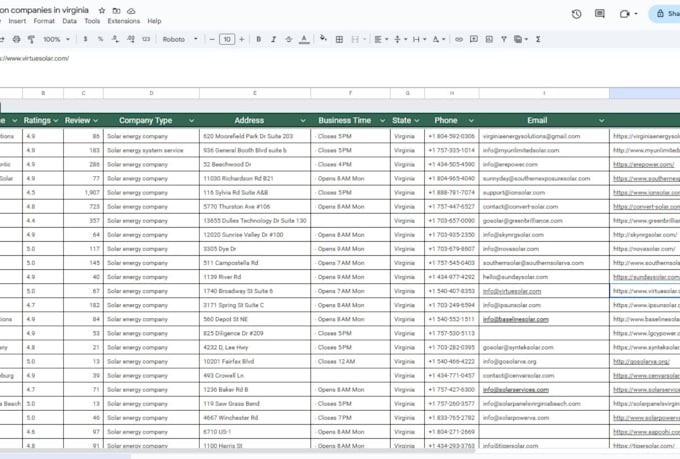Toggle strikethrough formatting
Viewport: 680px width, 459px height.
tap(288, 39)
